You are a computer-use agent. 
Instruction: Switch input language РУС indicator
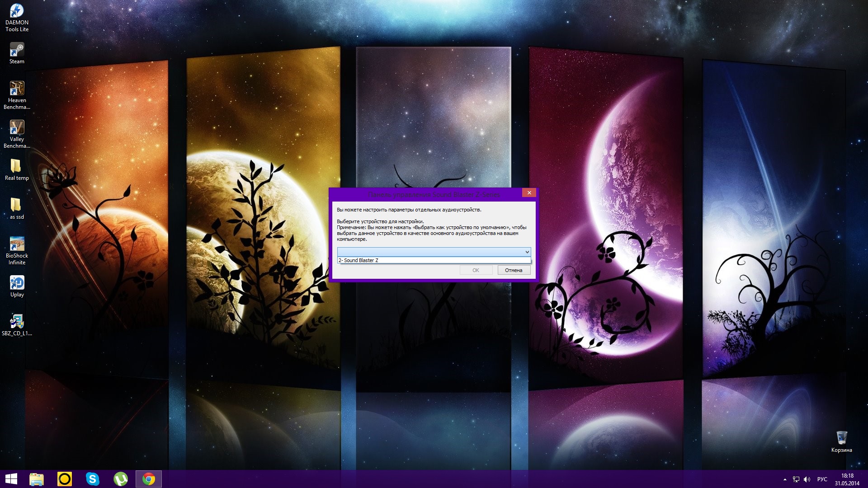point(822,479)
